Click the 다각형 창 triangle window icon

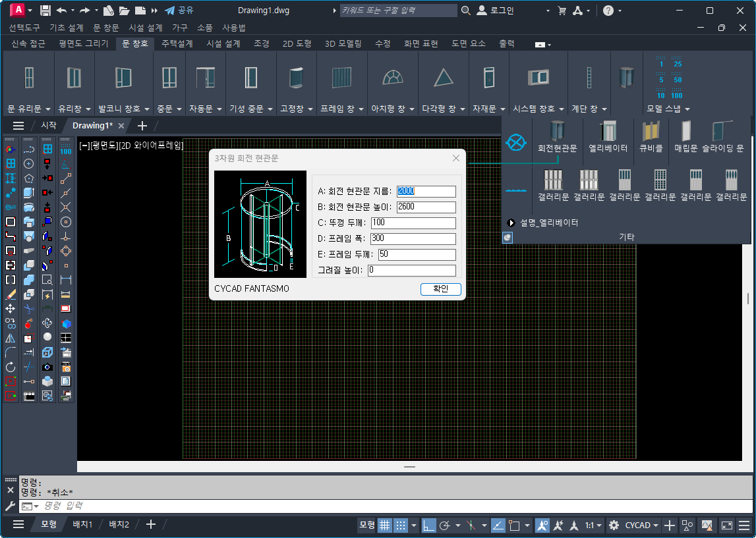444,78
